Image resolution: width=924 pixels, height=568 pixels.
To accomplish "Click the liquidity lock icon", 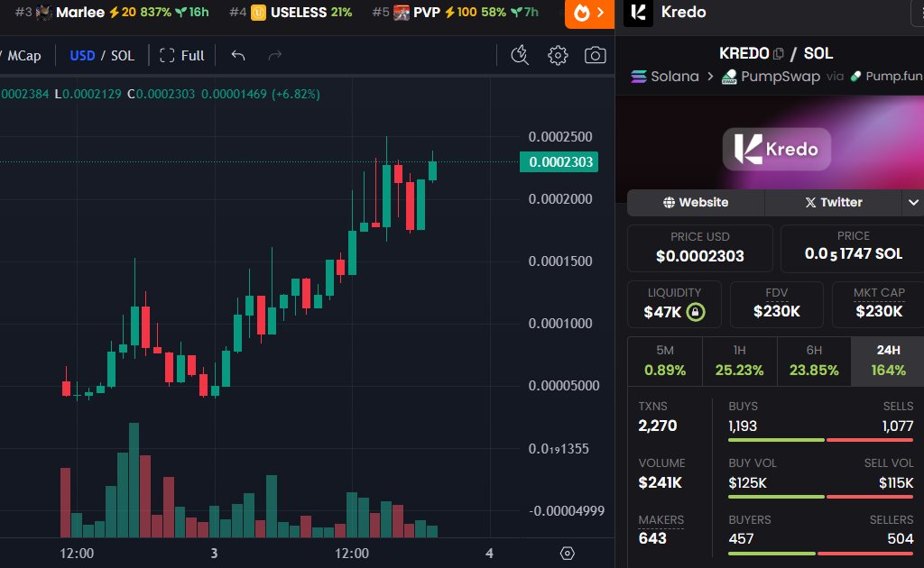I will click(696, 311).
